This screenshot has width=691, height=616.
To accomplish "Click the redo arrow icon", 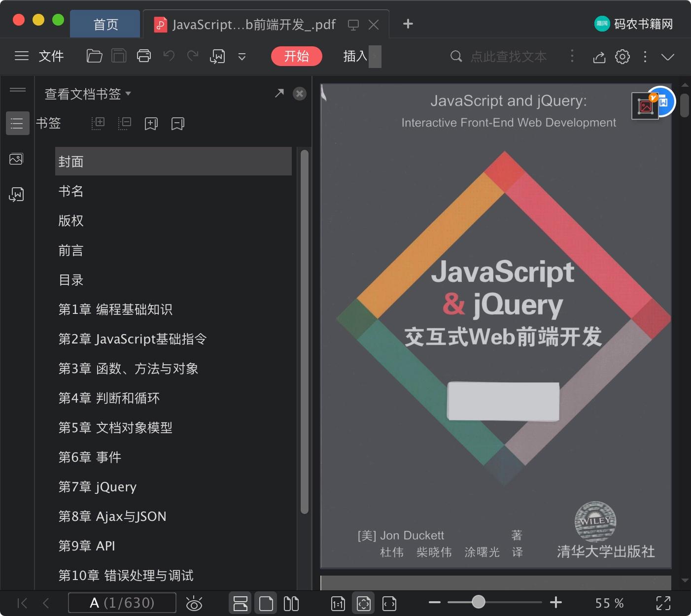I will coord(193,56).
